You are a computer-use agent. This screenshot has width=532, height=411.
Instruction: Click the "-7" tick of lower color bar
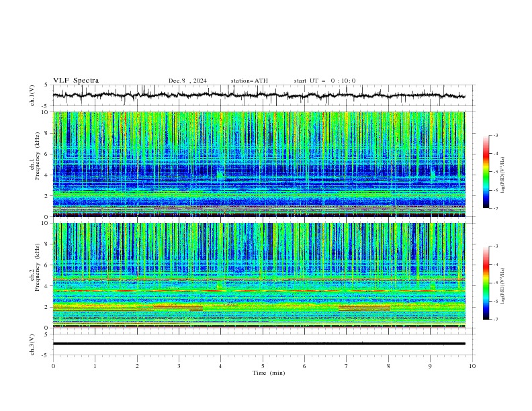tap(495, 319)
